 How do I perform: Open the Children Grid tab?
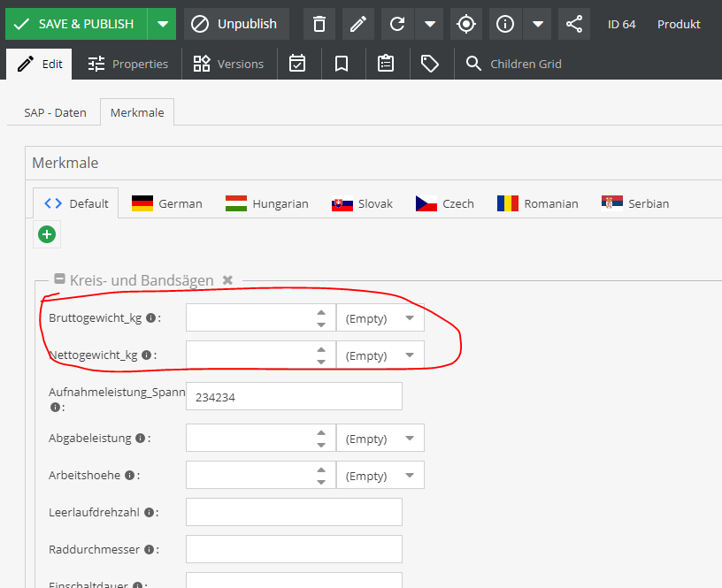point(513,64)
